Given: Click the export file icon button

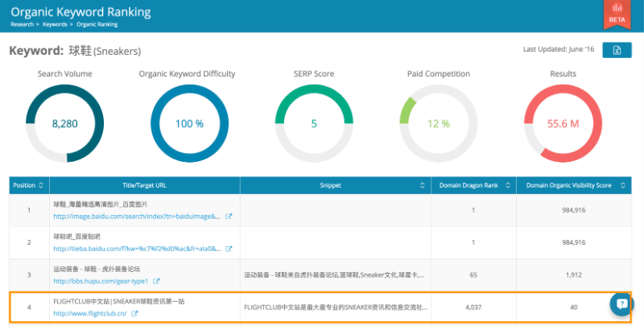Looking at the screenshot, I should point(617,51).
